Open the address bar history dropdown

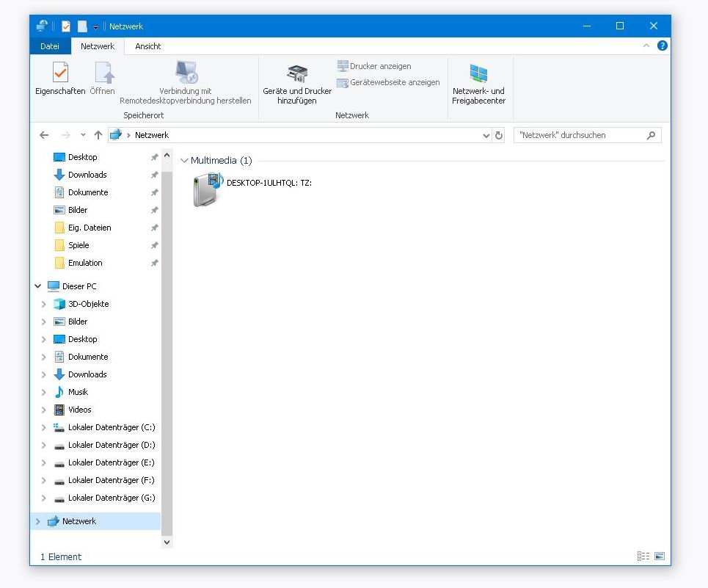pos(486,135)
